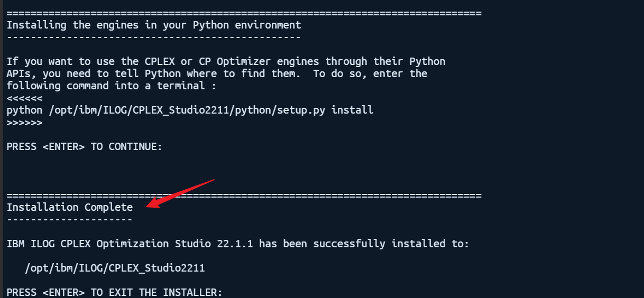The image size is (644, 298).
Task: Click the 'Installing the engines in your Python environment' heading
Action: coord(154,25)
